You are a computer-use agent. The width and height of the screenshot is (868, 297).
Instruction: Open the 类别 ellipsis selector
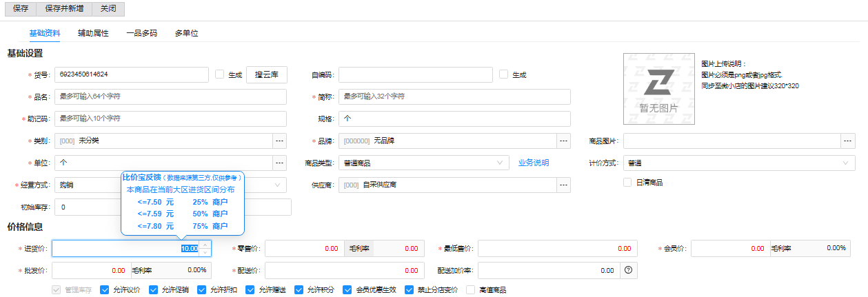coord(279,141)
